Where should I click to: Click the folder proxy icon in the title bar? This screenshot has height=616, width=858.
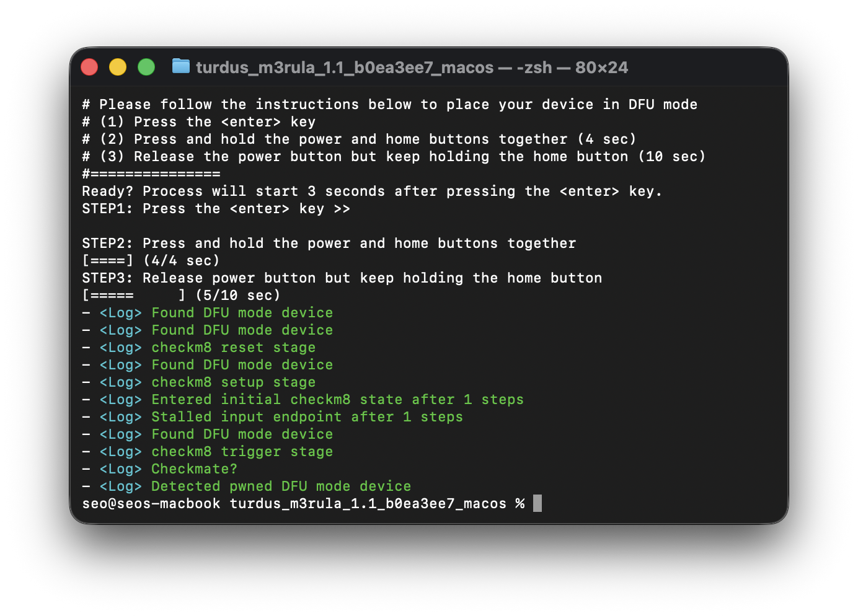tap(181, 66)
